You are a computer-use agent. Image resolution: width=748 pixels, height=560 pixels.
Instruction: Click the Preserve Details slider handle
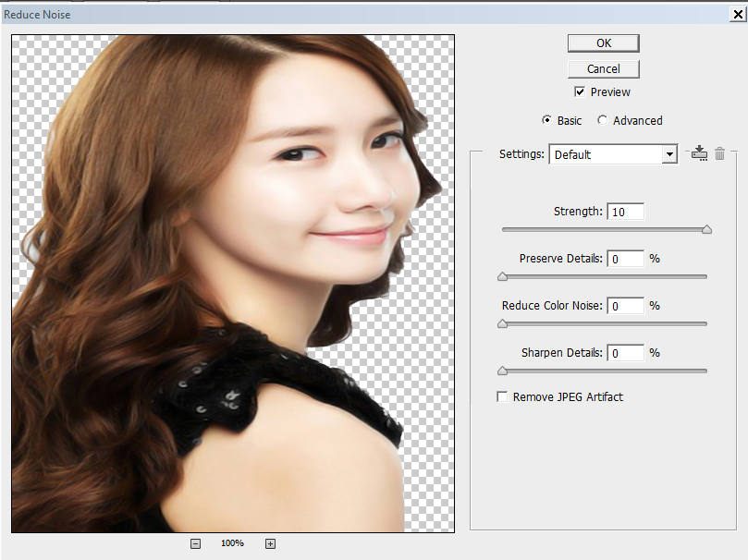pos(502,276)
